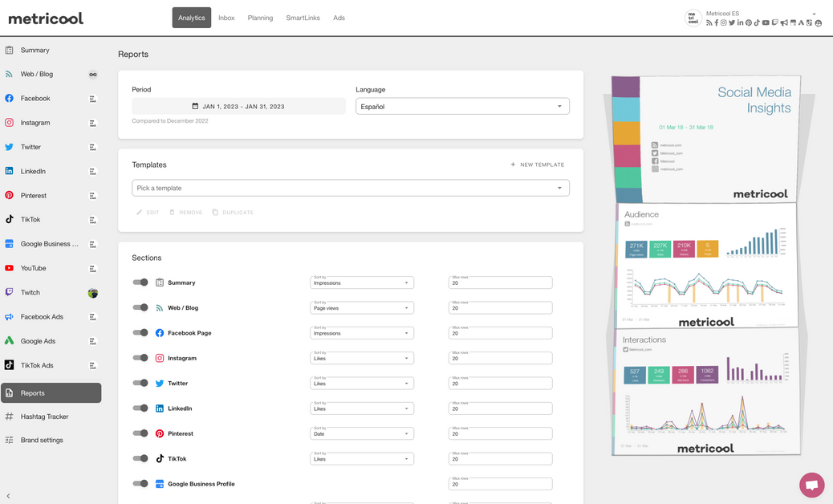Click the link badge next to Web / Blog
Screen dimensions: 833x504
coord(93,75)
